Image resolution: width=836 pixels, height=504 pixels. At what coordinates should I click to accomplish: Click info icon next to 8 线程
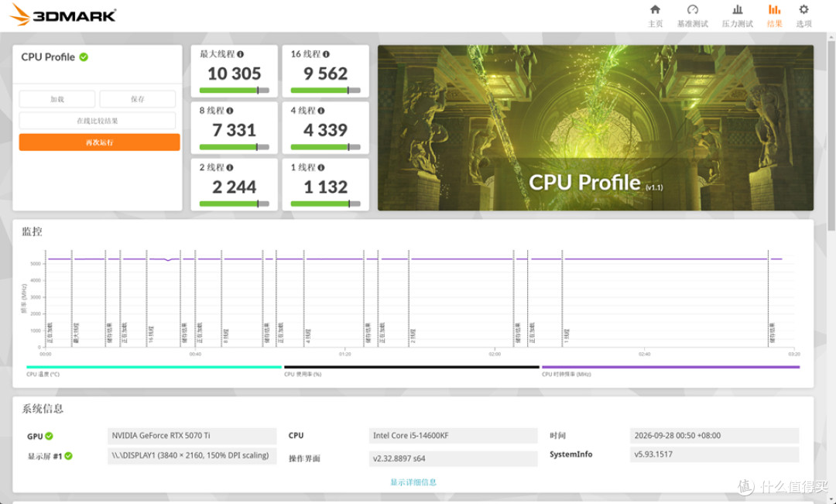point(230,111)
